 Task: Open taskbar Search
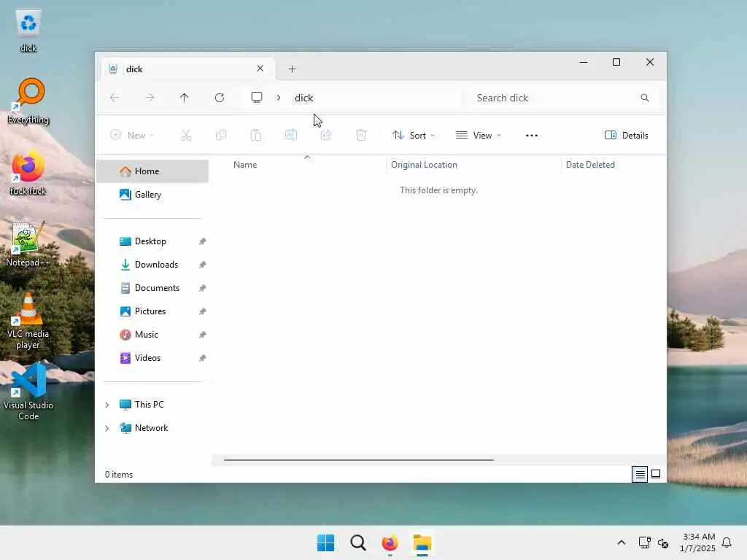pyautogui.click(x=357, y=542)
